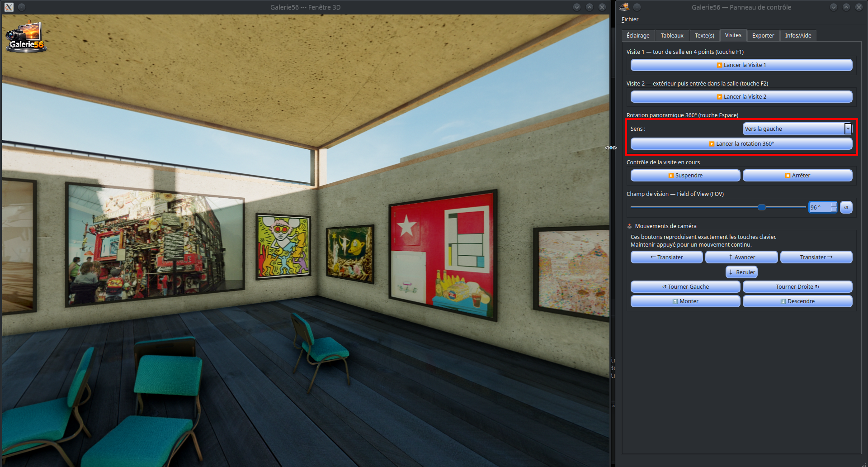Viewport: 868px width, 467px height.
Task: Click the field of view slider handle
Action: (x=762, y=207)
